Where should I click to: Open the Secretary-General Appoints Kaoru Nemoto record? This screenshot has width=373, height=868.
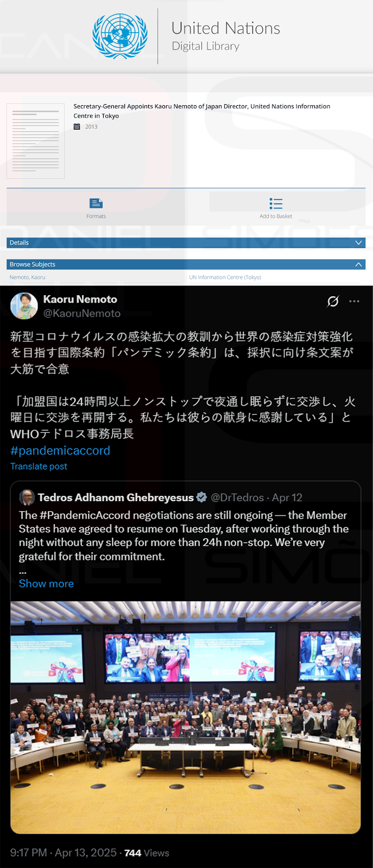202,111
